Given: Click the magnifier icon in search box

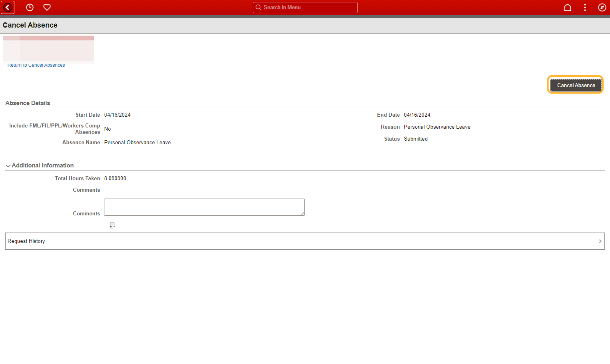Looking at the screenshot, I should click(258, 7).
